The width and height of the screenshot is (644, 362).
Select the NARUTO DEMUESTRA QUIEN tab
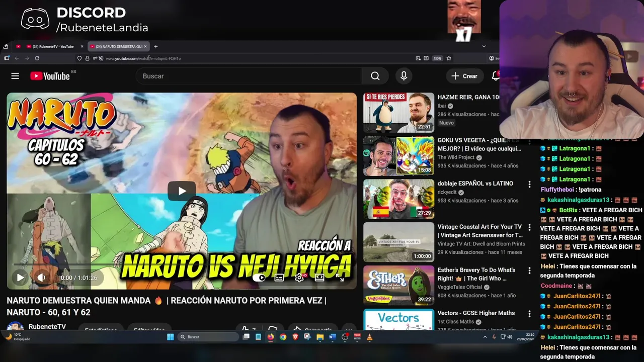pyautogui.click(x=118, y=46)
